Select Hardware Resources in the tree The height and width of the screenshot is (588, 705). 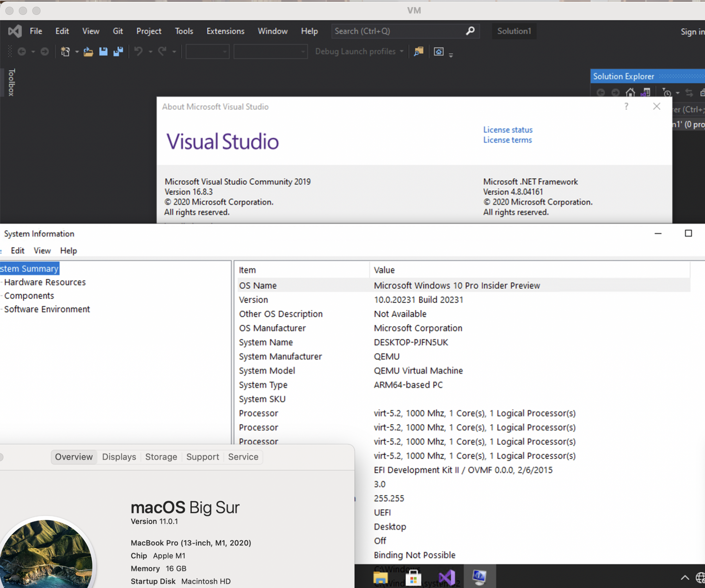pyautogui.click(x=45, y=282)
